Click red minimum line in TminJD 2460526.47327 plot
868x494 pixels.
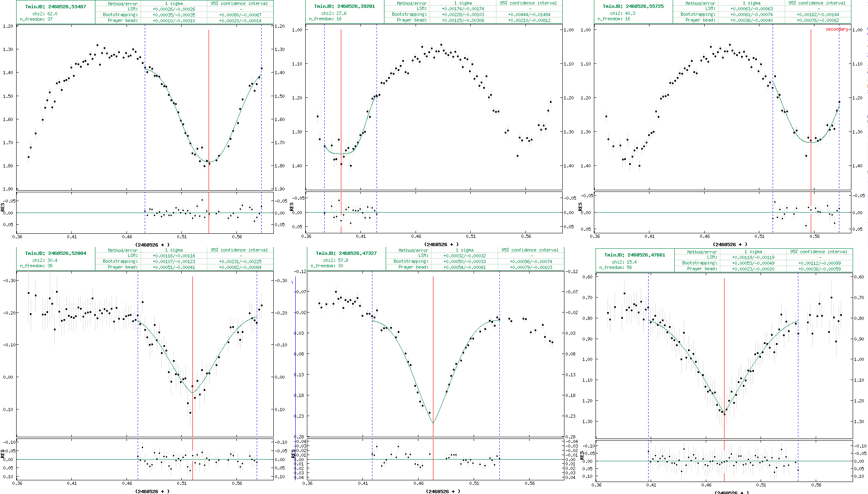pyautogui.click(x=433, y=332)
